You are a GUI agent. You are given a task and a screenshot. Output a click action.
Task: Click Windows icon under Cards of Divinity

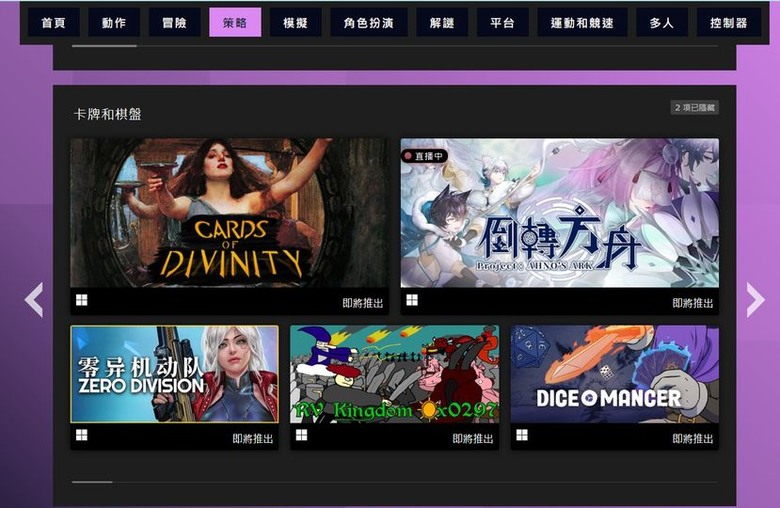click(x=82, y=300)
